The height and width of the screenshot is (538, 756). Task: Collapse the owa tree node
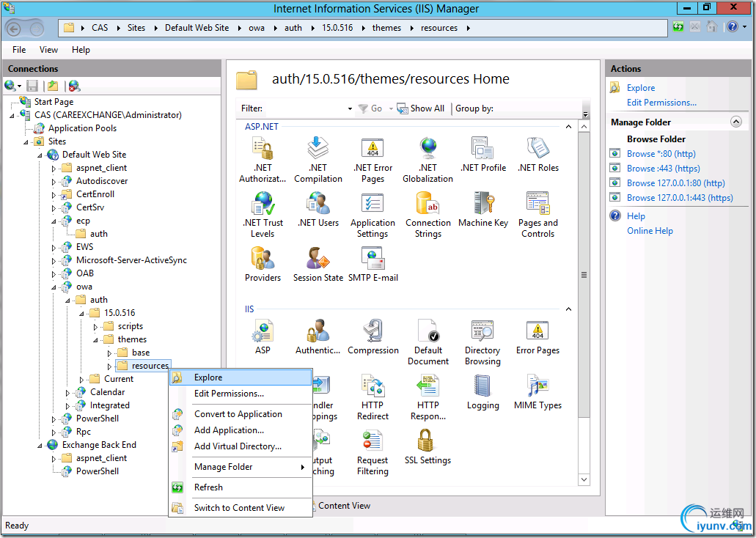pyautogui.click(x=54, y=287)
